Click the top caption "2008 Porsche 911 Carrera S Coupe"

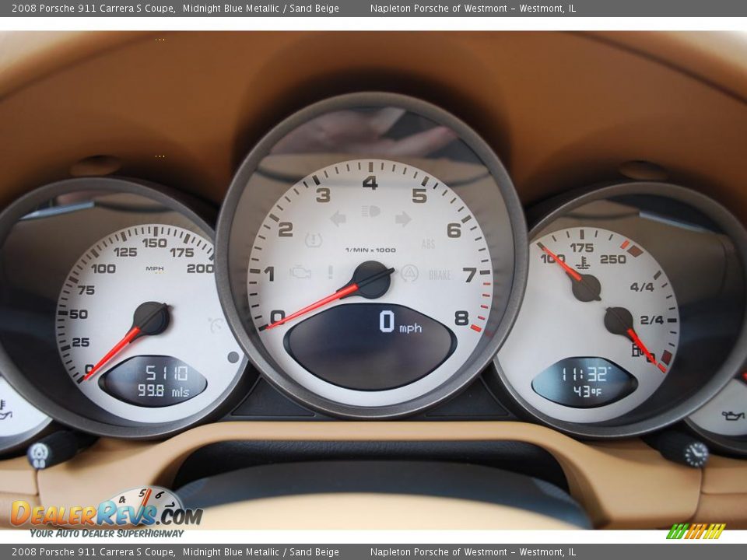point(93,8)
